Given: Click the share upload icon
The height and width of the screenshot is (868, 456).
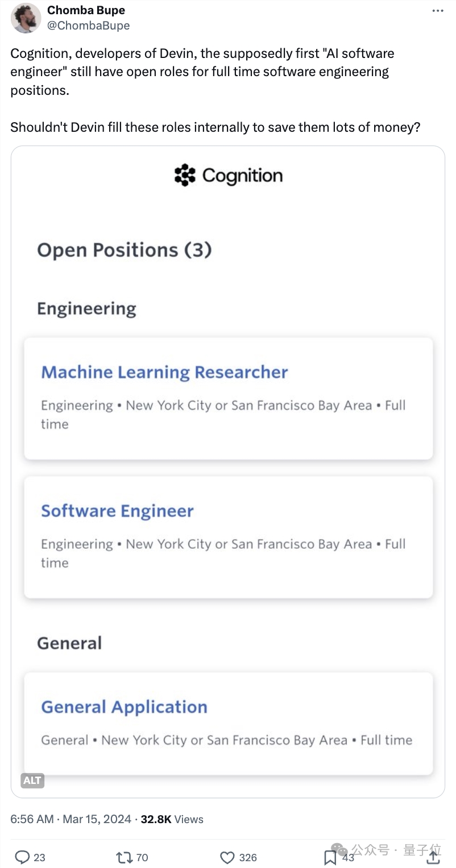Looking at the screenshot, I should [433, 857].
